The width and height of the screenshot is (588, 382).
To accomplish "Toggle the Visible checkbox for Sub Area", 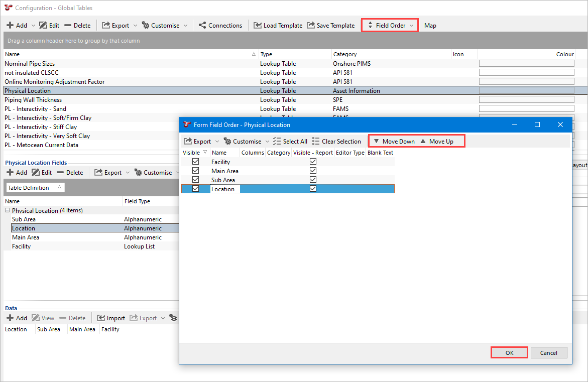I will [195, 180].
